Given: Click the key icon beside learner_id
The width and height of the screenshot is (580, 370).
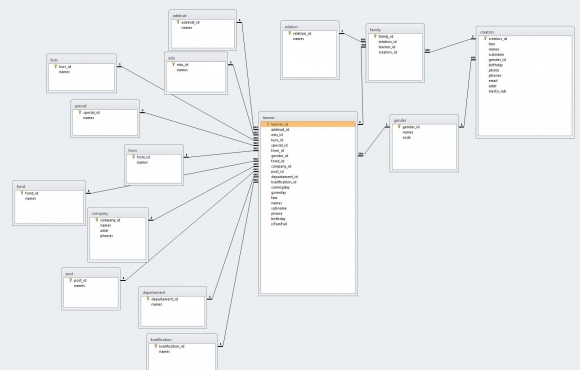Looking at the screenshot, I should [x=267, y=124].
